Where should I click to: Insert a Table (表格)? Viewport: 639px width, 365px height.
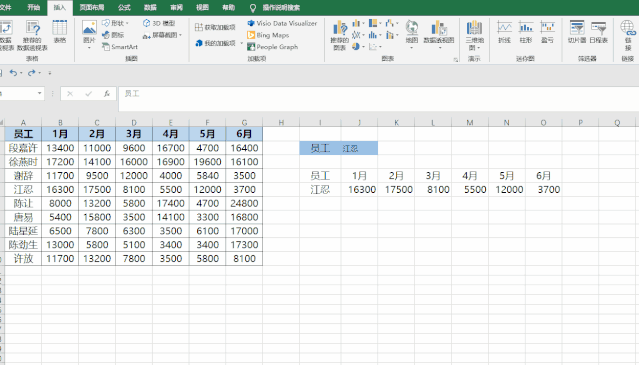point(59,32)
